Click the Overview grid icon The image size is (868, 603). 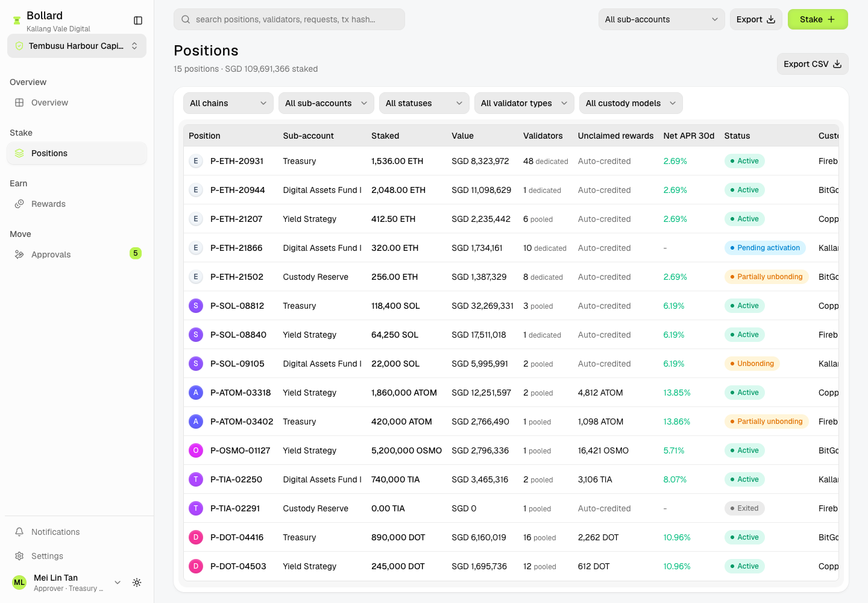(x=19, y=103)
